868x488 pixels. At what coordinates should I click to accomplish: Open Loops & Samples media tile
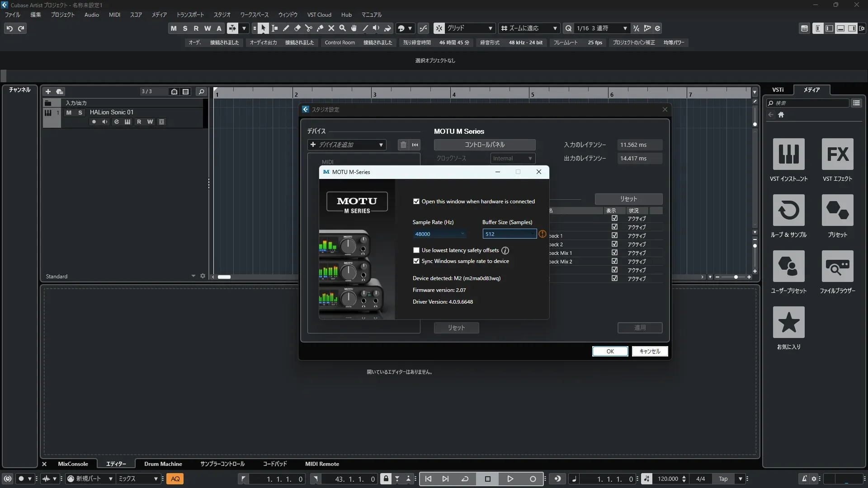[x=788, y=210]
